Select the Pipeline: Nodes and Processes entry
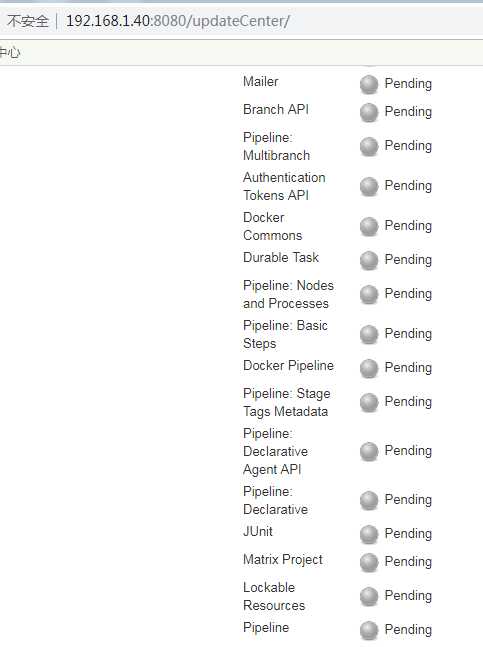This screenshot has height=647, width=483. click(x=288, y=294)
